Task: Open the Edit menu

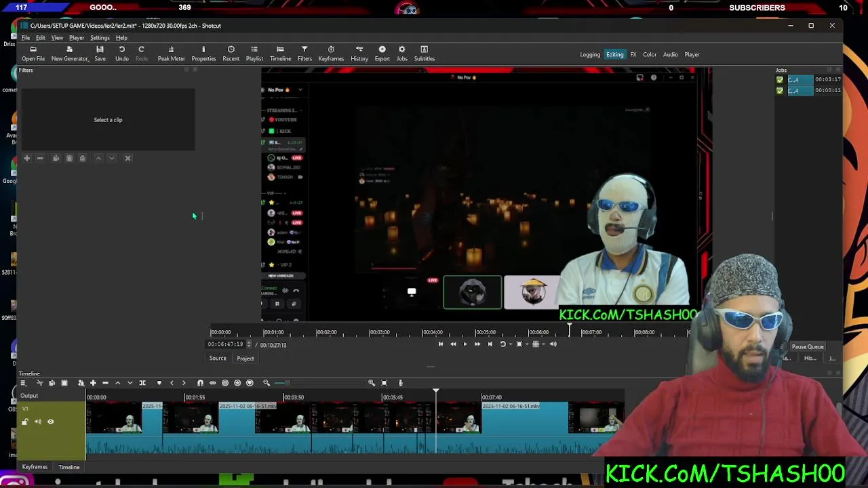Action: pyautogui.click(x=41, y=38)
